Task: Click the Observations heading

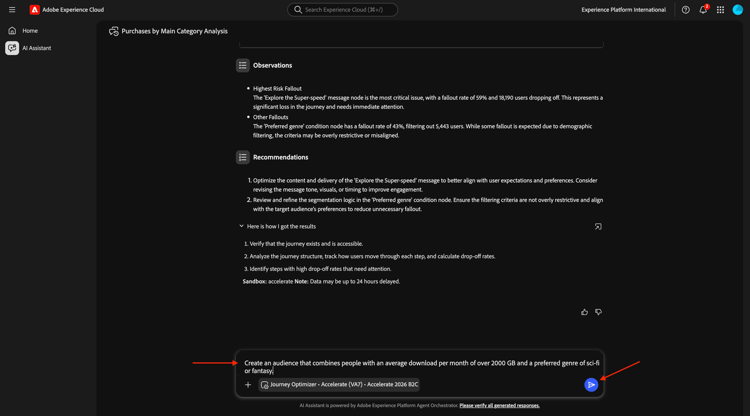Action: [x=272, y=66]
